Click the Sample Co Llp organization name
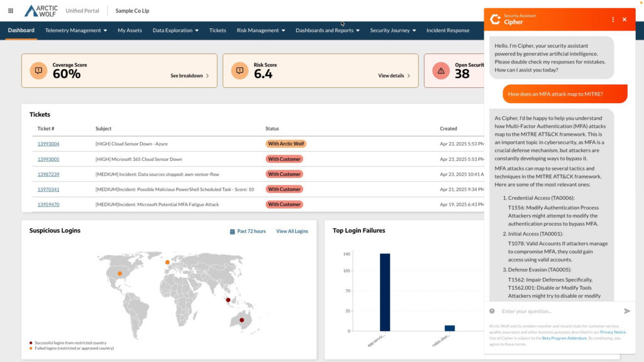 coord(132,11)
